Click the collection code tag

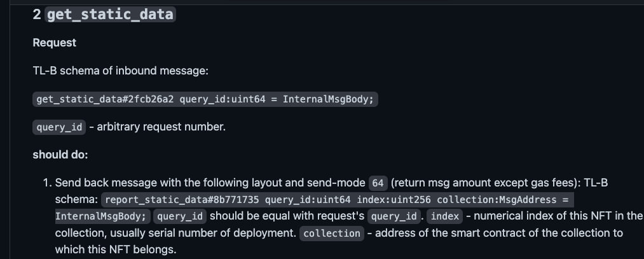(x=332, y=233)
